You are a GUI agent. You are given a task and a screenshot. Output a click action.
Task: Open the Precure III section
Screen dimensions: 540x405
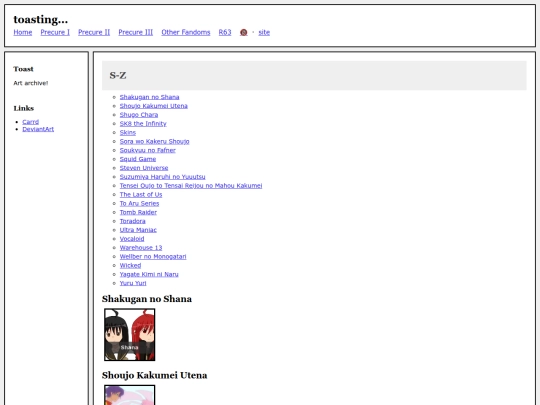136,32
